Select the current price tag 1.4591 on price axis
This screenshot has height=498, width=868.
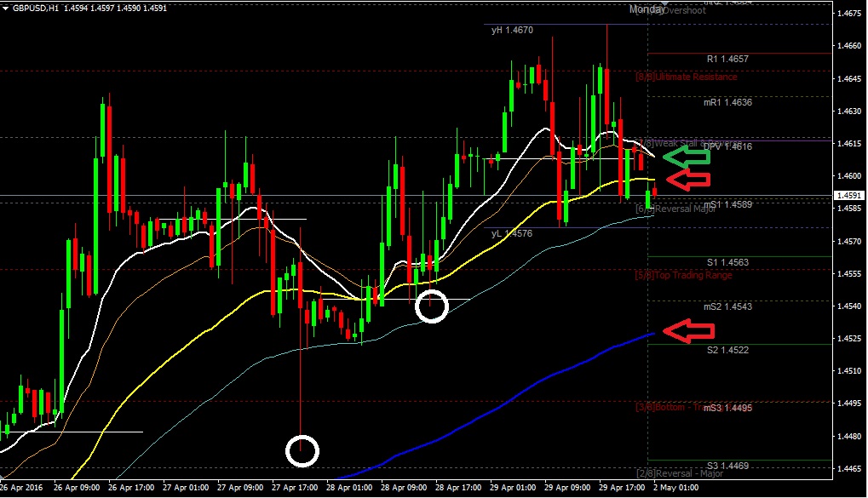coord(849,195)
